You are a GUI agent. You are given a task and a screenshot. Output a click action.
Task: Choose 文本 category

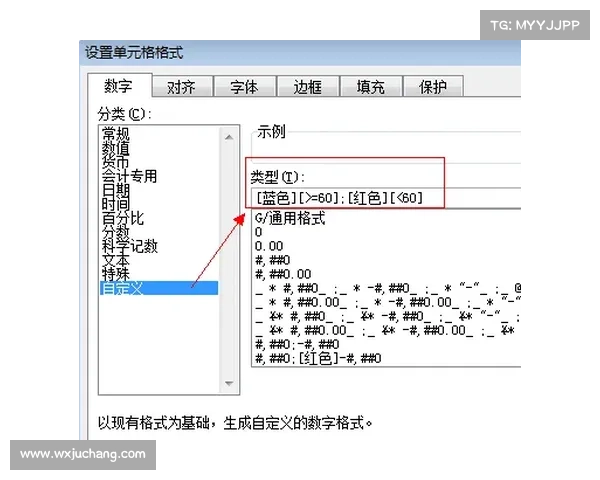115,260
